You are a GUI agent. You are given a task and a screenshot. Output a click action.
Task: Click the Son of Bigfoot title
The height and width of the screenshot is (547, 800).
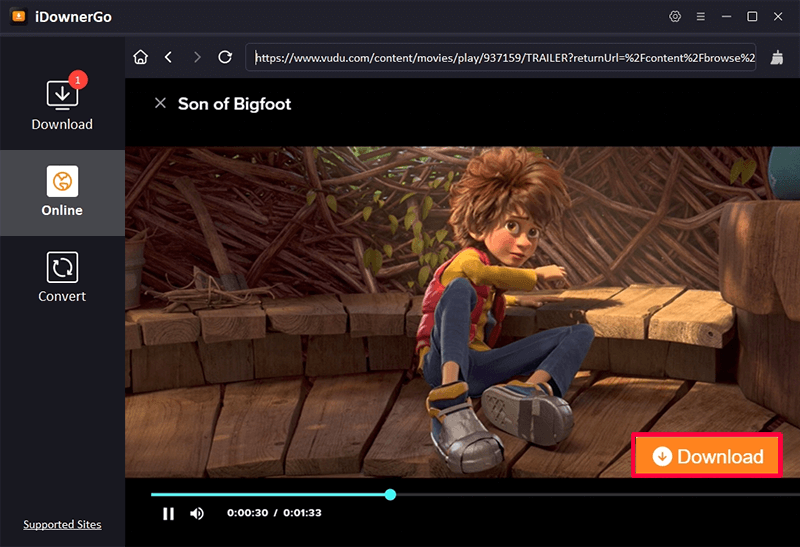[234, 104]
